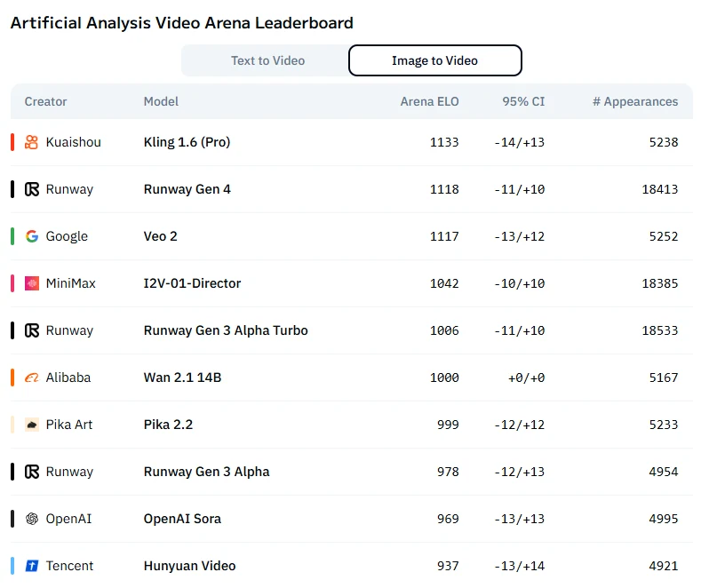709x588 pixels.
Task: Click the appearances count 4954
Action: pos(664,472)
